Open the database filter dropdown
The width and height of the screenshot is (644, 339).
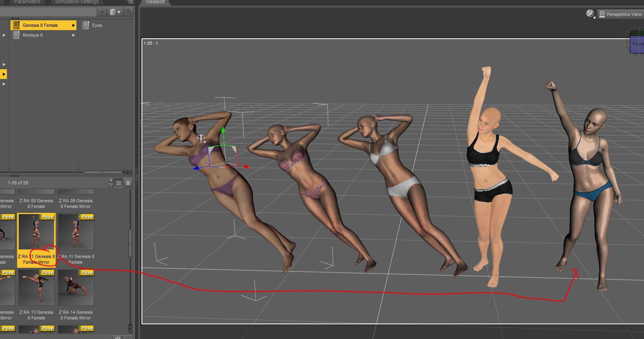[115, 12]
